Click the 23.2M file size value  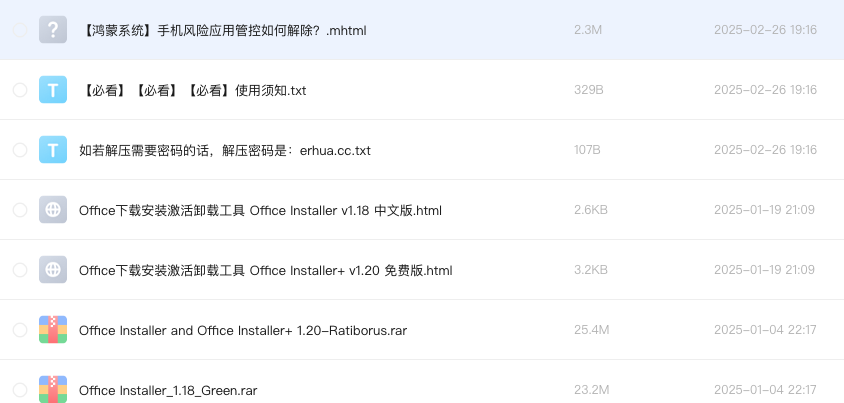click(592, 390)
